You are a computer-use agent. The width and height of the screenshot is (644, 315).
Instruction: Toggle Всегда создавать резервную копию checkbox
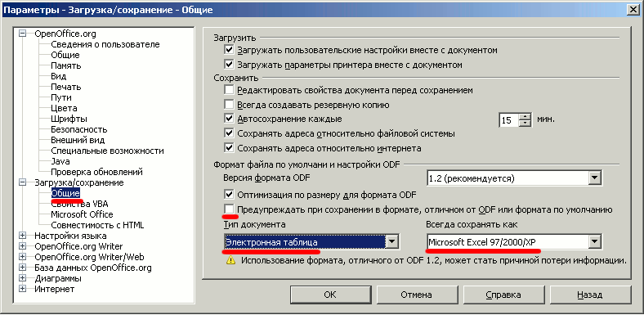[x=229, y=105]
